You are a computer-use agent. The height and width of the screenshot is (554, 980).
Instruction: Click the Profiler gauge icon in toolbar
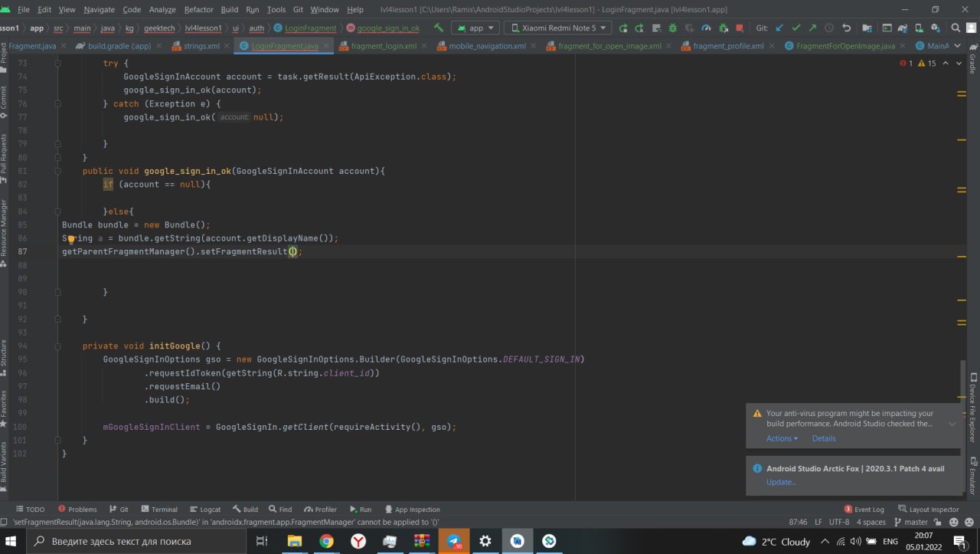(x=706, y=28)
